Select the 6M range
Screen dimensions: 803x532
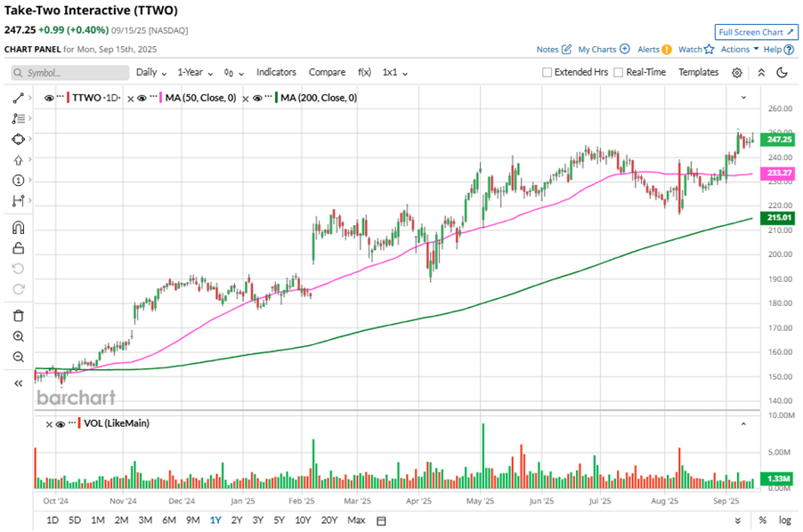coord(169,520)
